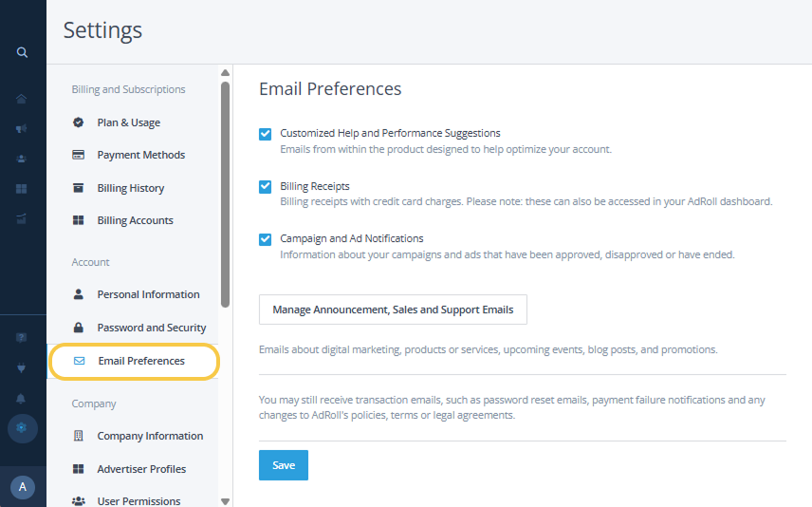
Task: Open the audiences people icon
Action: (x=22, y=159)
